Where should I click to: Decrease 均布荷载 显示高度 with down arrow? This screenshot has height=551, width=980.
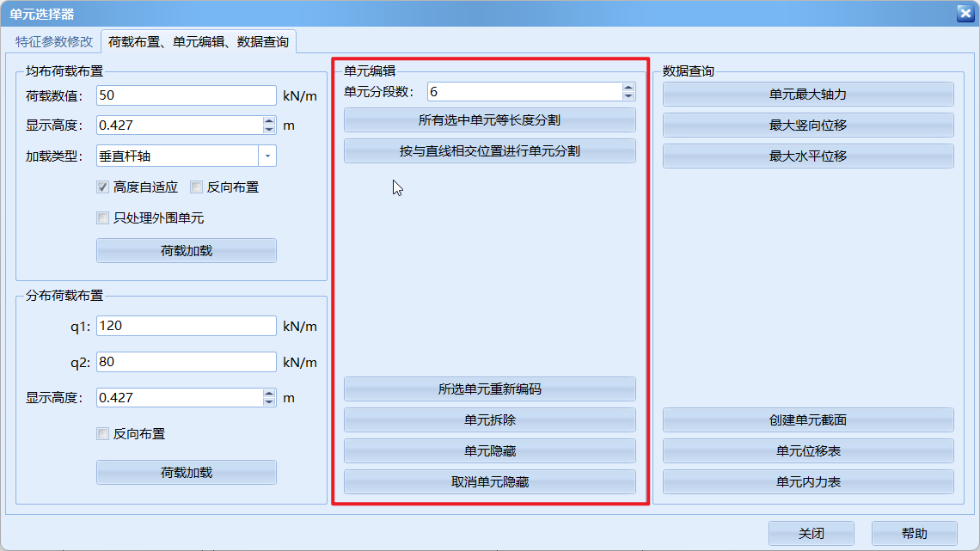point(269,129)
